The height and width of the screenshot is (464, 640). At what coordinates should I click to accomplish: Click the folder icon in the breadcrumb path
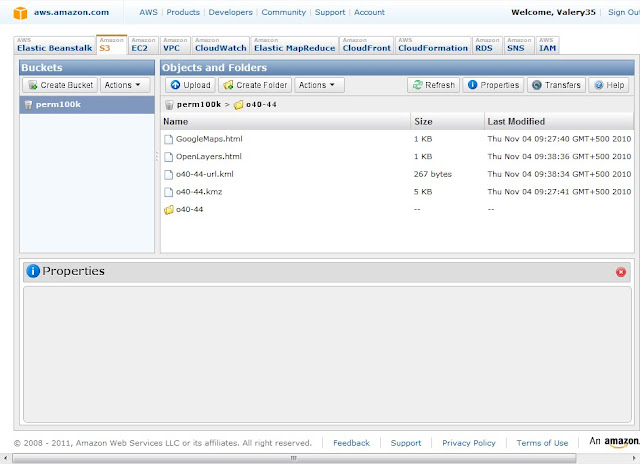pos(238,105)
